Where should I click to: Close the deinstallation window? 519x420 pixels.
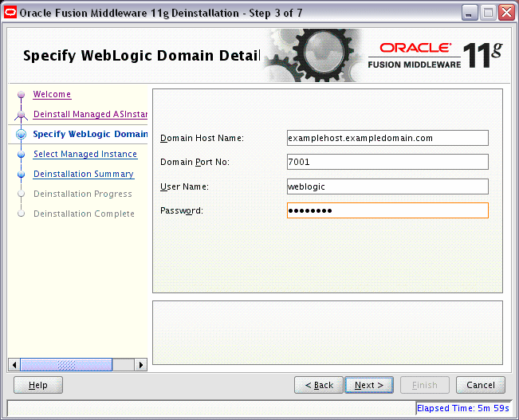[x=507, y=14]
